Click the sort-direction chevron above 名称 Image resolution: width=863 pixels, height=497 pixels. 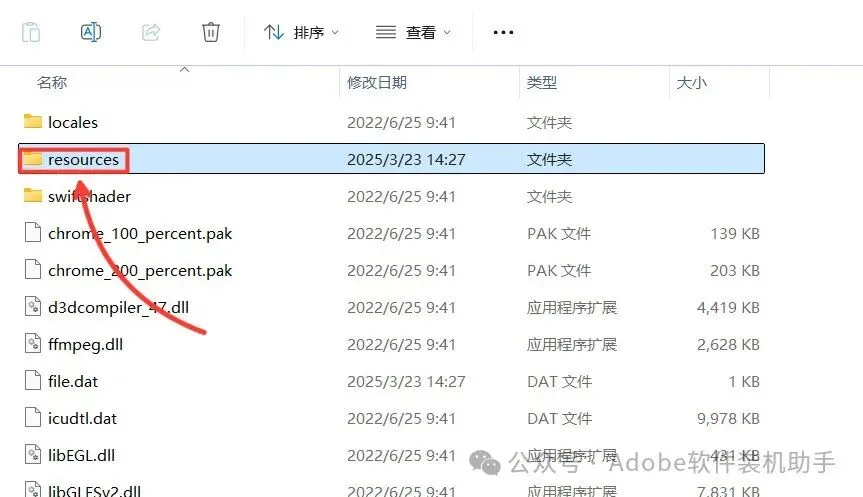pos(185,69)
